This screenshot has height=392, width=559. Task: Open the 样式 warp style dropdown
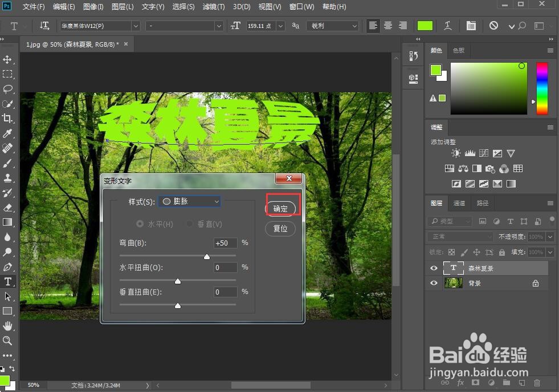tap(189, 201)
